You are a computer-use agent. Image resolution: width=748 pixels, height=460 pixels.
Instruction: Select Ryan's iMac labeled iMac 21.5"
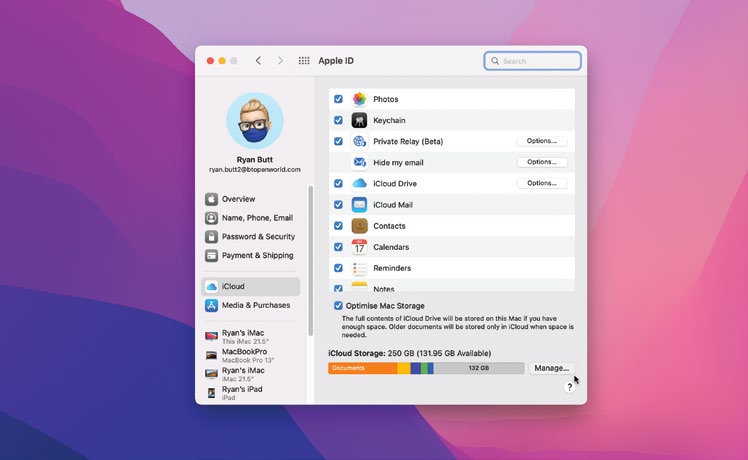coord(250,374)
